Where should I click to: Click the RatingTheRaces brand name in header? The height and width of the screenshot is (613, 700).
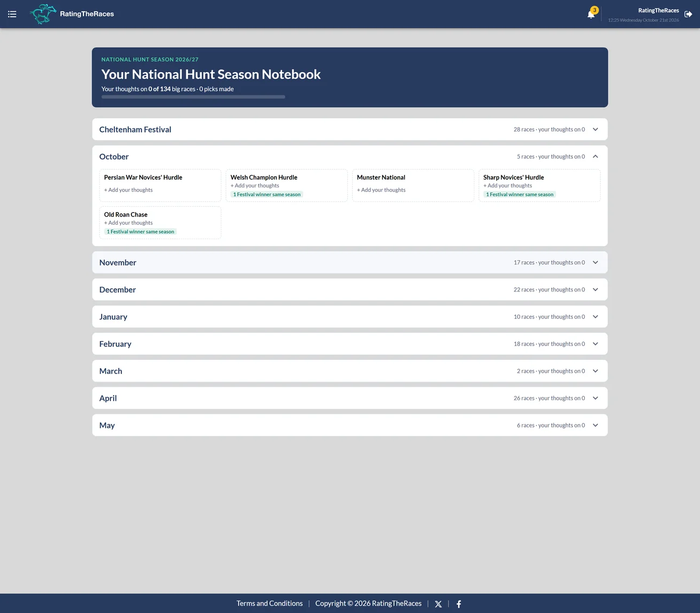coord(87,14)
